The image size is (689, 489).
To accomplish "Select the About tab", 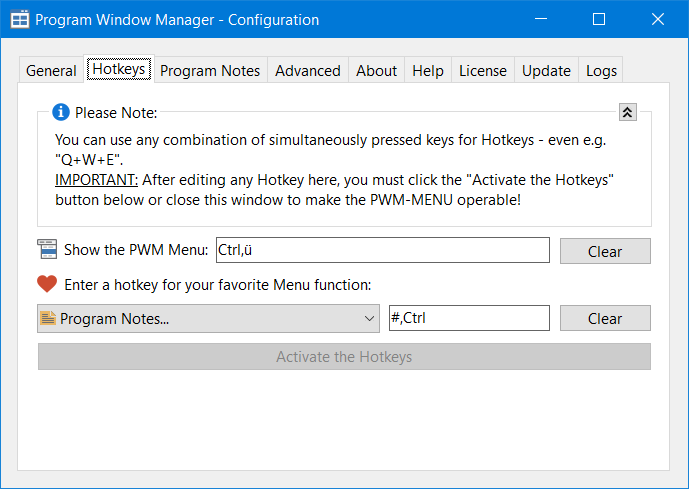I will pos(376,70).
